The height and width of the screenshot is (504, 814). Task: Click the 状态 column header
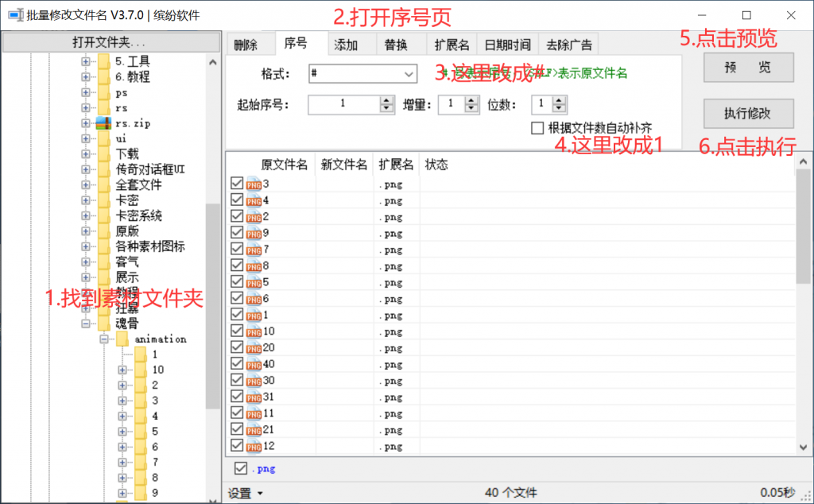(436, 165)
